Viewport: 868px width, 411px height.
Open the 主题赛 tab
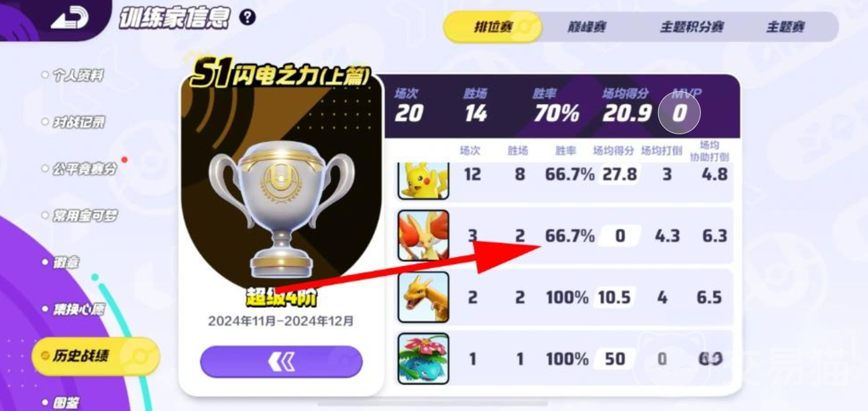(x=785, y=27)
